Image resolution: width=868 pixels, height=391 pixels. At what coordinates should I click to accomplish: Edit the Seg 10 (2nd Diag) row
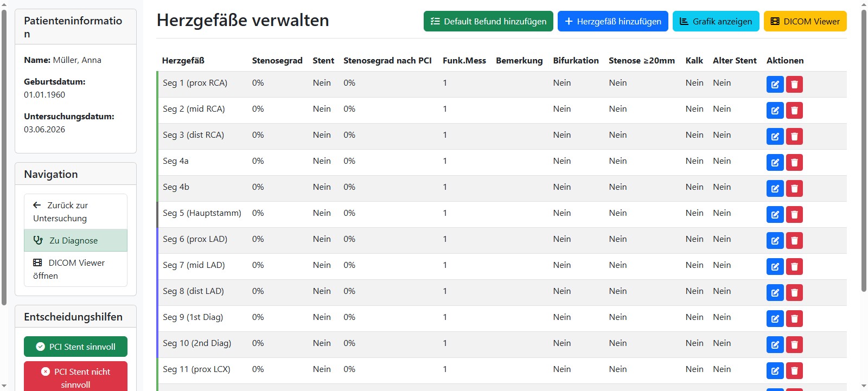pos(775,345)
